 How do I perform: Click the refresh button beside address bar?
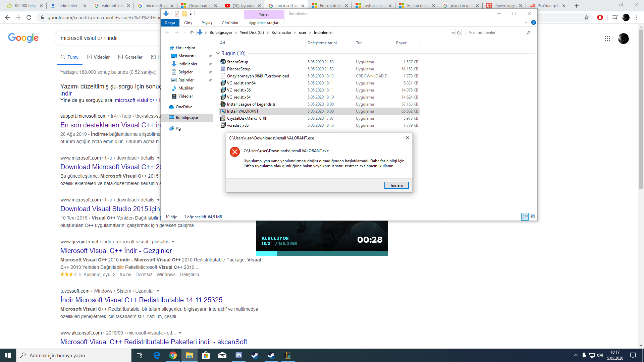[x=459, y=33]
